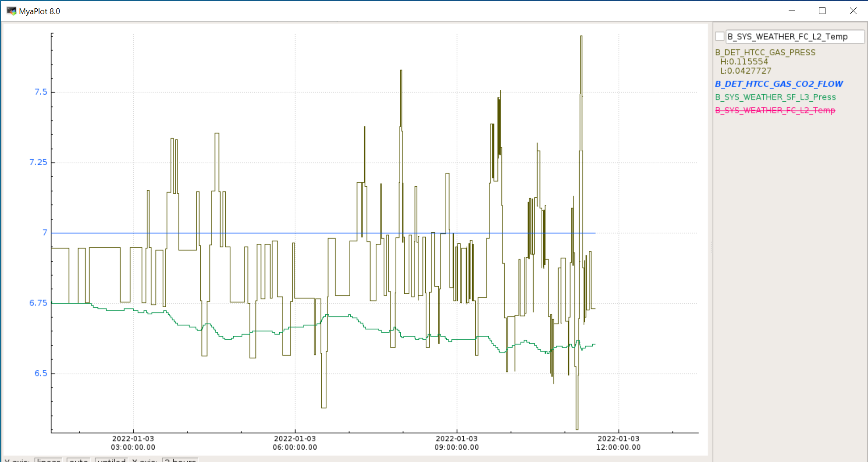Select the struck-through B_SYS_WEATHER_FC_L2_Temp legend entry

(775, 110)
